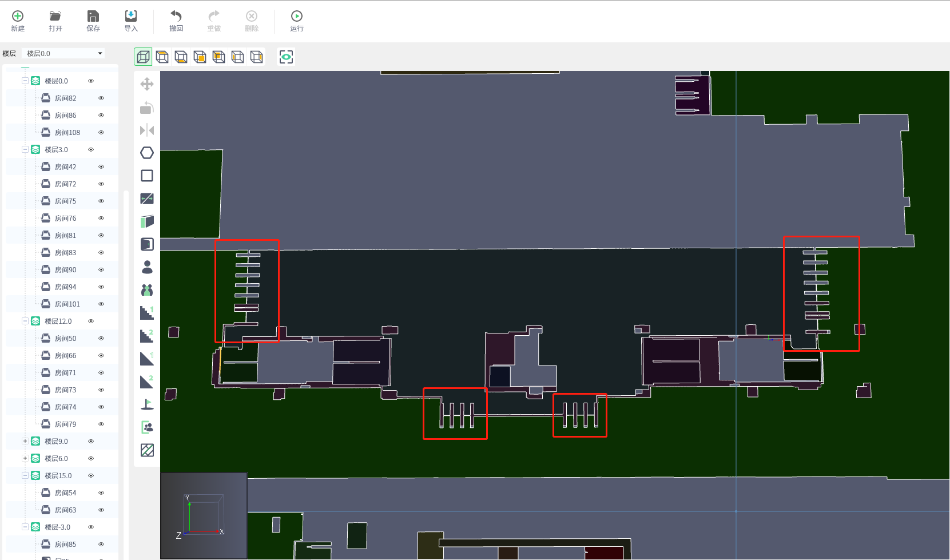
Task: Click the focus view eye icon
Action: [286, 57]
